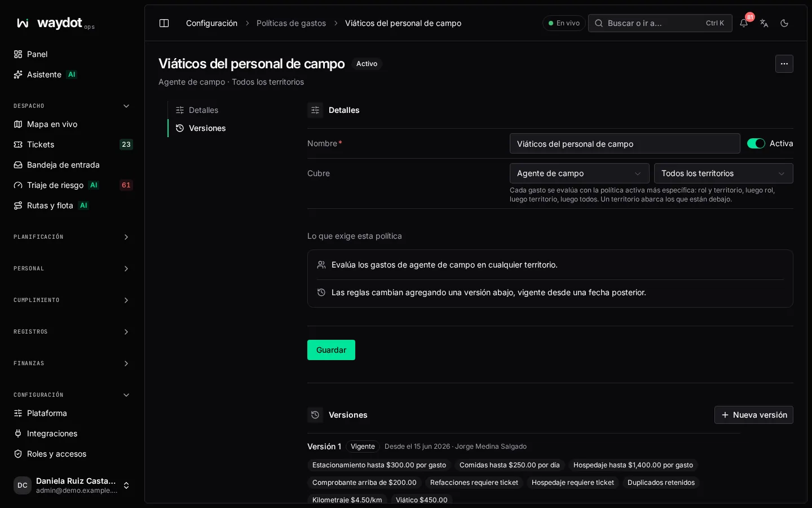Open the notifications bell
Screen dimensions: 812x508
point(744,23)
